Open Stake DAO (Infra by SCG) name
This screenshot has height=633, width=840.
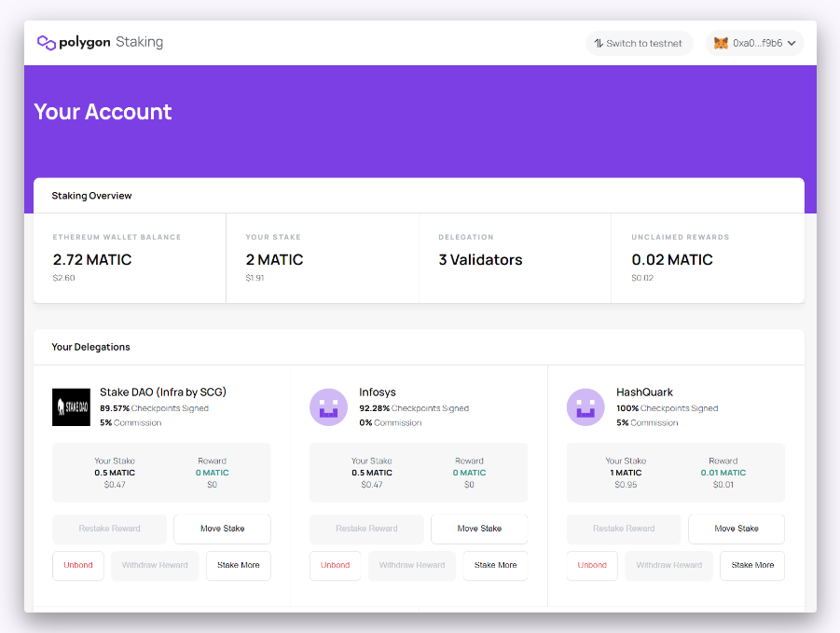click(x=163, y=392)
